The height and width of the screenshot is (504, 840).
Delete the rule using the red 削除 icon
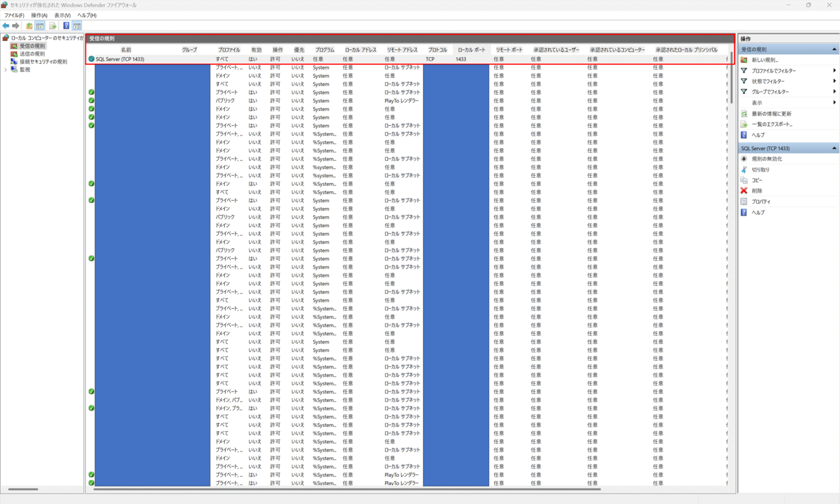756,190
